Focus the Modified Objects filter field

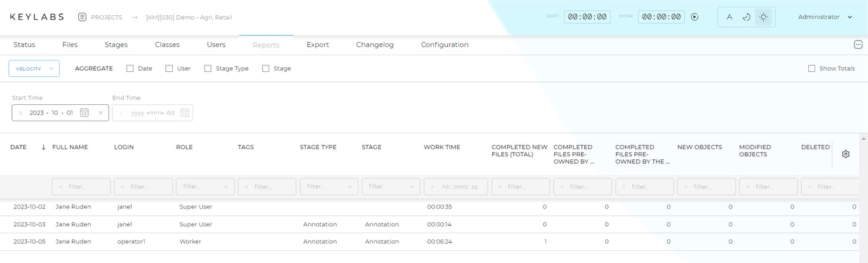click(x=768, y=187)
